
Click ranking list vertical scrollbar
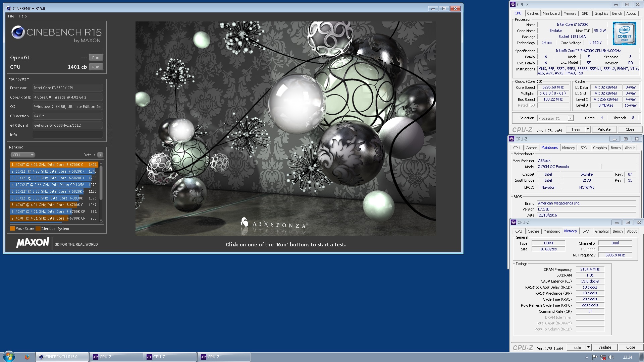pyautogui.click(x=101, y=192)
